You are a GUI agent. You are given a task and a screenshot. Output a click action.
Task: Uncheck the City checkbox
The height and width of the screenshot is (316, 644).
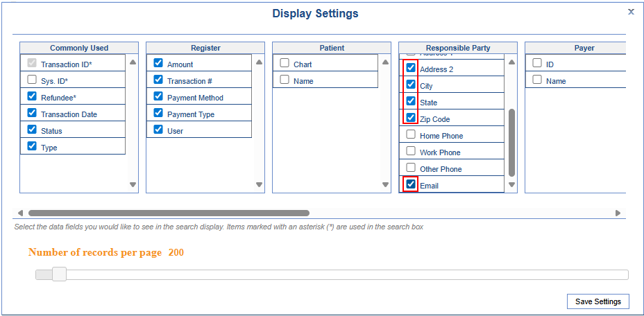click(411, 85)
